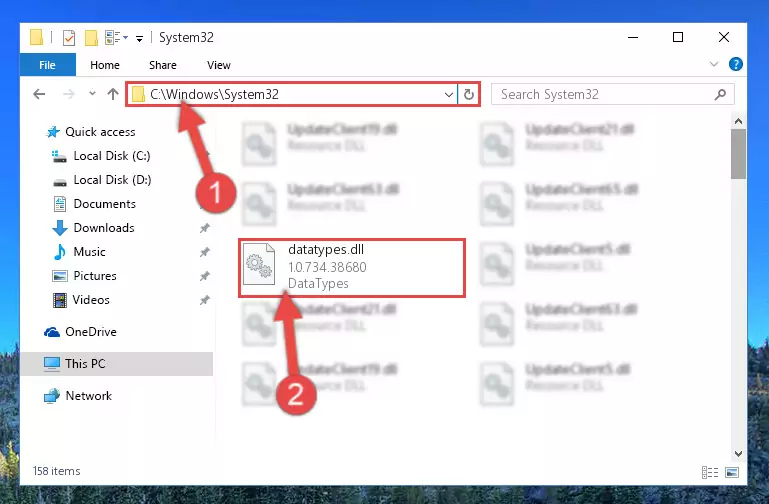Select Network in navigation pane

(x=89, y=396)
